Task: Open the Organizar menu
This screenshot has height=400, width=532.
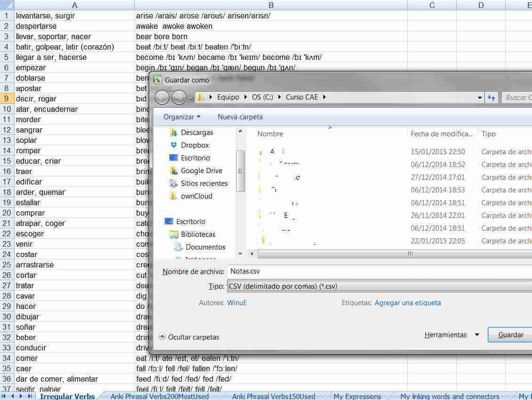Action: pyautogui.click(x=181, y=117)
